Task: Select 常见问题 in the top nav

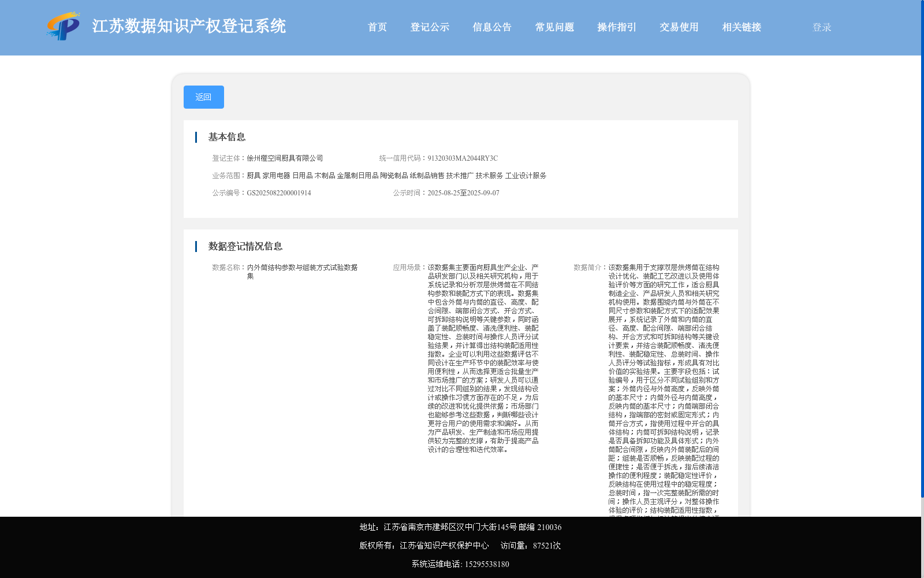Action: (x=554, y=27)
